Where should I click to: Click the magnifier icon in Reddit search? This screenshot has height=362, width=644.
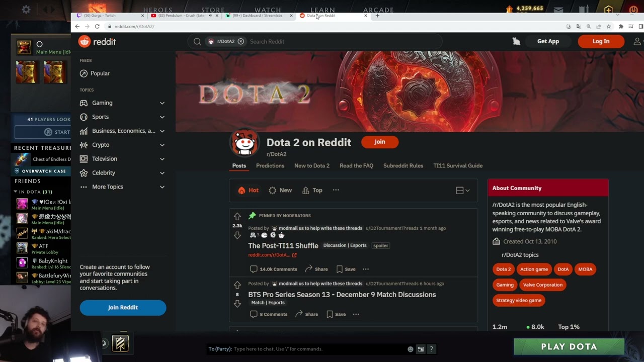pyautogui.click(x=197, y=42)
